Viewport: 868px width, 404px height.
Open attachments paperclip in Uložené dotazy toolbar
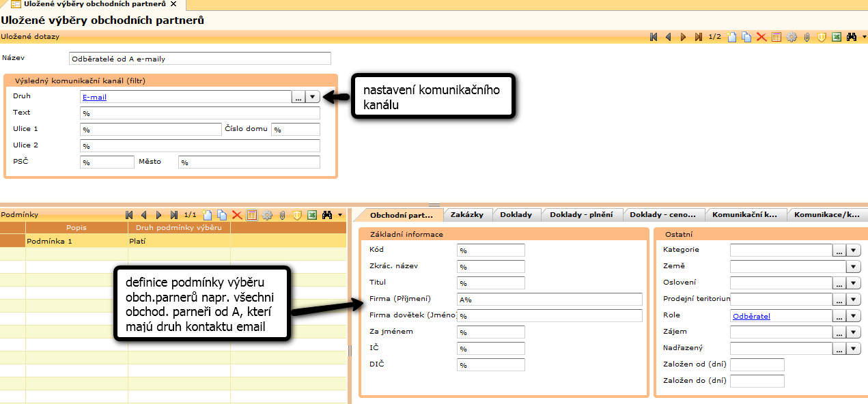(x=807, y=37)
